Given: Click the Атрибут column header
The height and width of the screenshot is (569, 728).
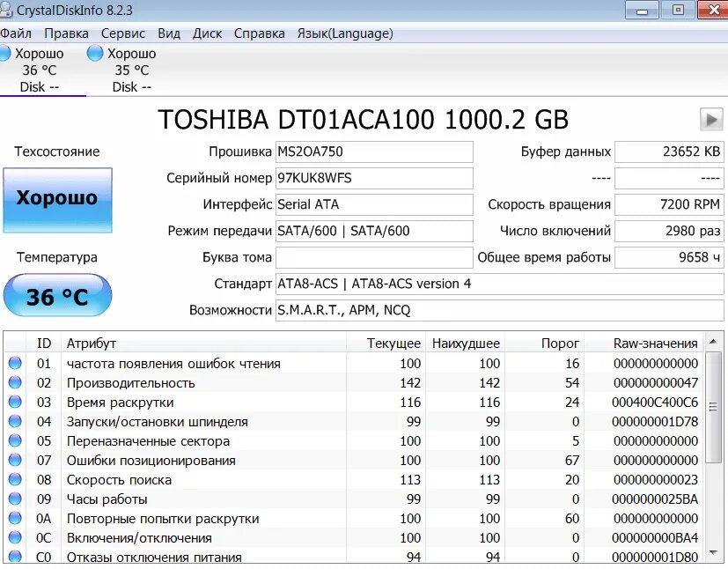Looking at the screenshot, I should coord(203,344).
